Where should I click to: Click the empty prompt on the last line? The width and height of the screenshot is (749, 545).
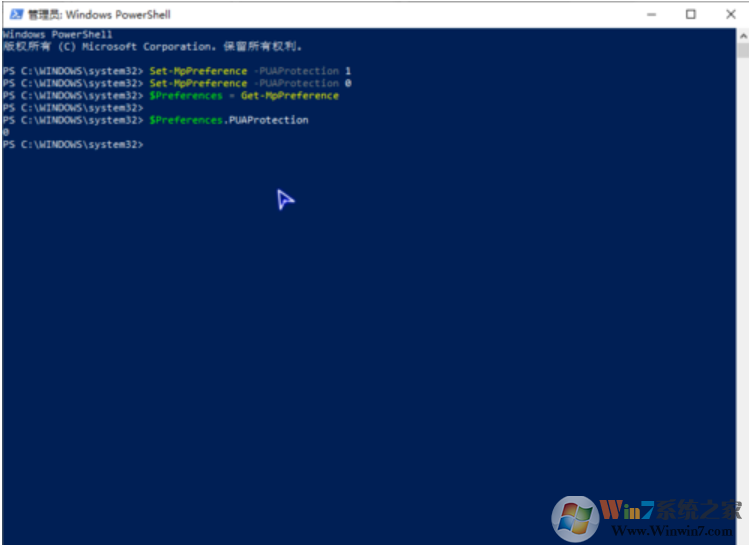coord(73,144)
